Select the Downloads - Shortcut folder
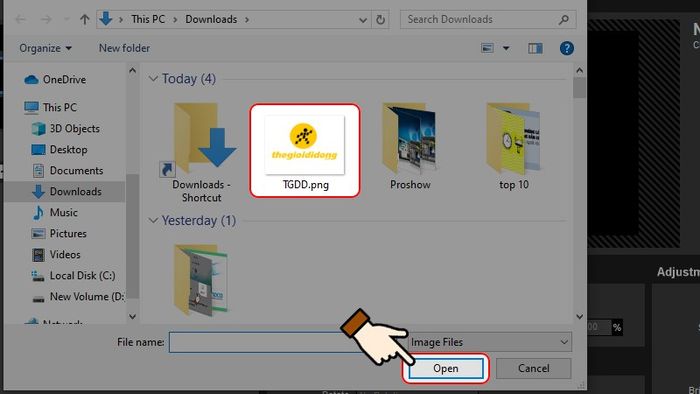This screenshot has height=394, width=700. [x=201, y=153]
